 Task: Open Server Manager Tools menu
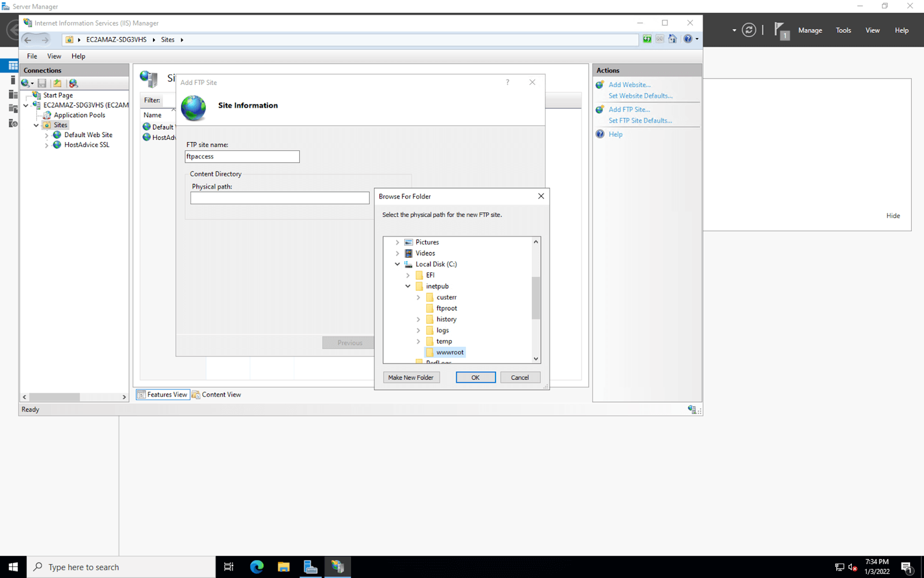[843, 30]
